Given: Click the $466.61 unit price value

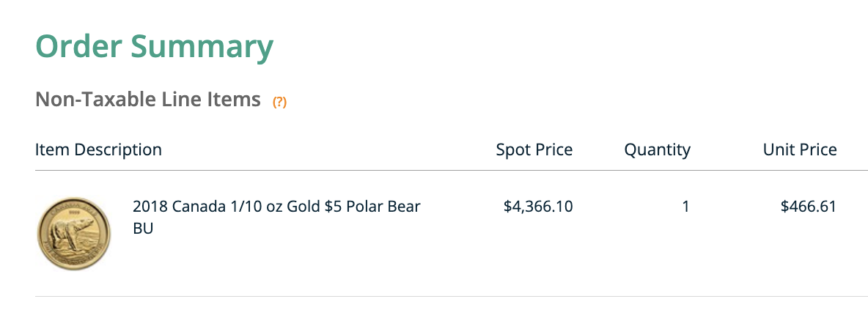Looking at the screenshot, I should 808,207.
